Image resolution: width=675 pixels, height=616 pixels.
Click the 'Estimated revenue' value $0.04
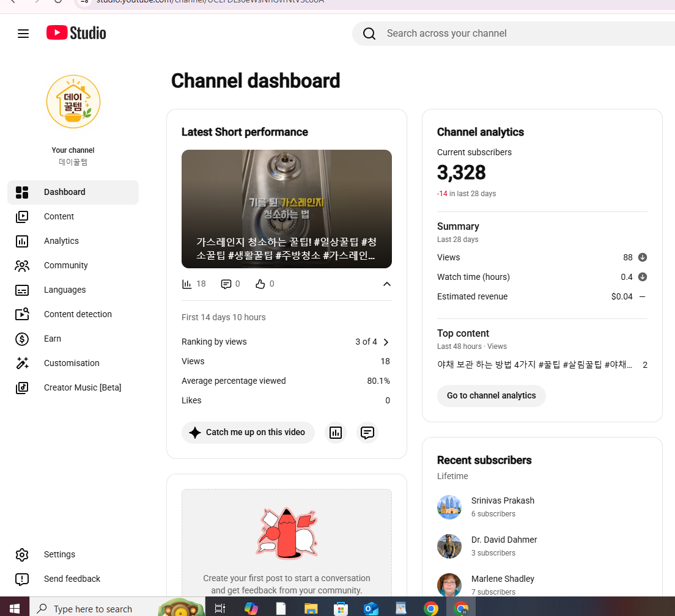[622, 296]
